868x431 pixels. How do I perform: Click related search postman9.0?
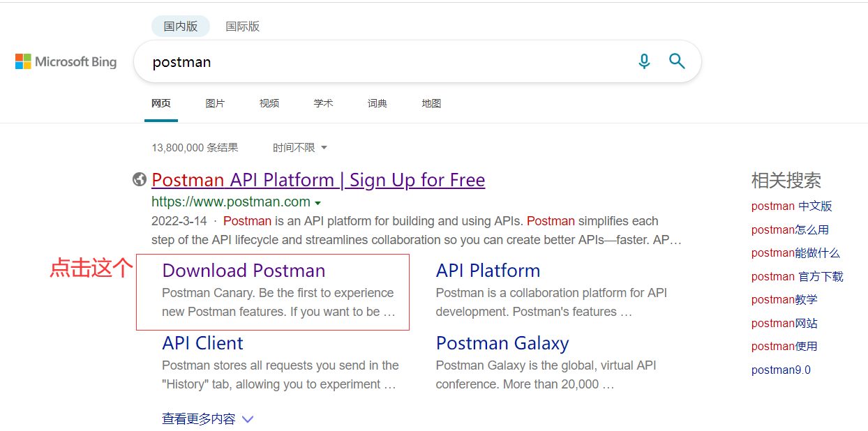click(x=781, y=370)
